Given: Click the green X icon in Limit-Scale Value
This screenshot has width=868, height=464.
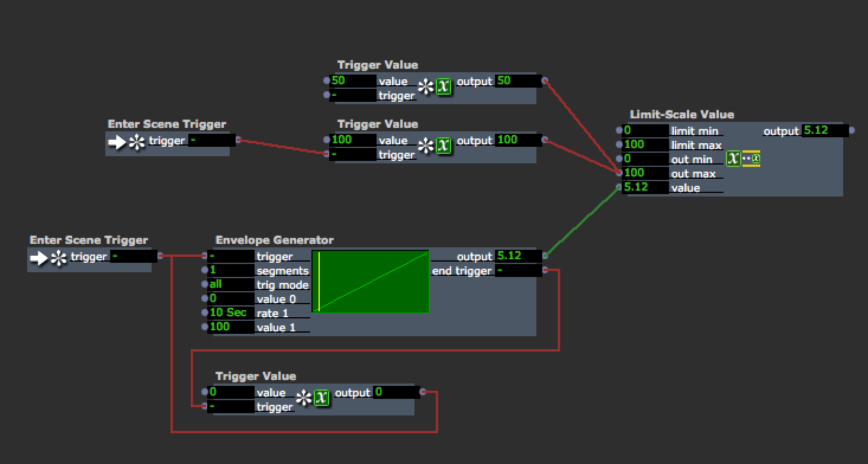Looking at the screenshot, I should click(733, 158).
